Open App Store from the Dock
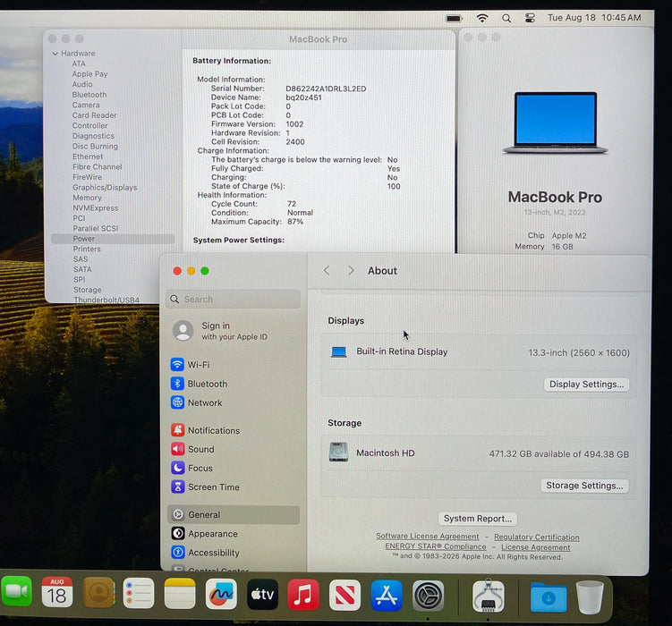 387,596
